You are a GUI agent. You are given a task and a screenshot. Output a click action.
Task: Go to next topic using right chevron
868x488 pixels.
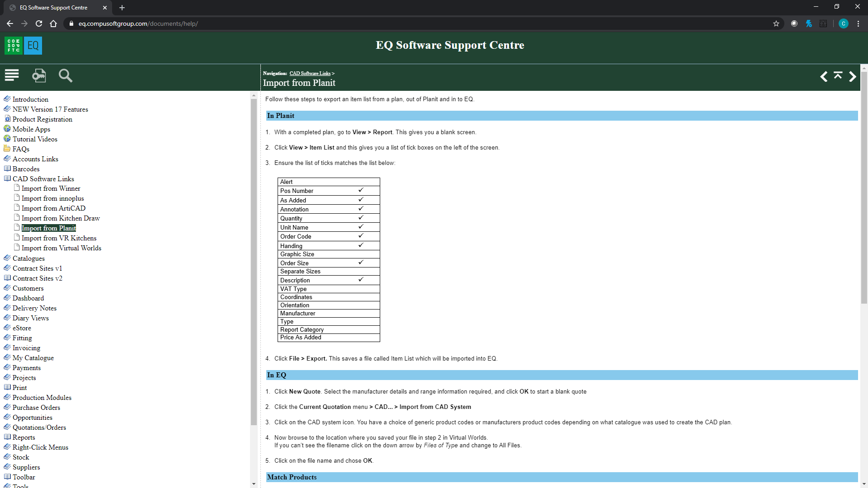click(853, 77)
